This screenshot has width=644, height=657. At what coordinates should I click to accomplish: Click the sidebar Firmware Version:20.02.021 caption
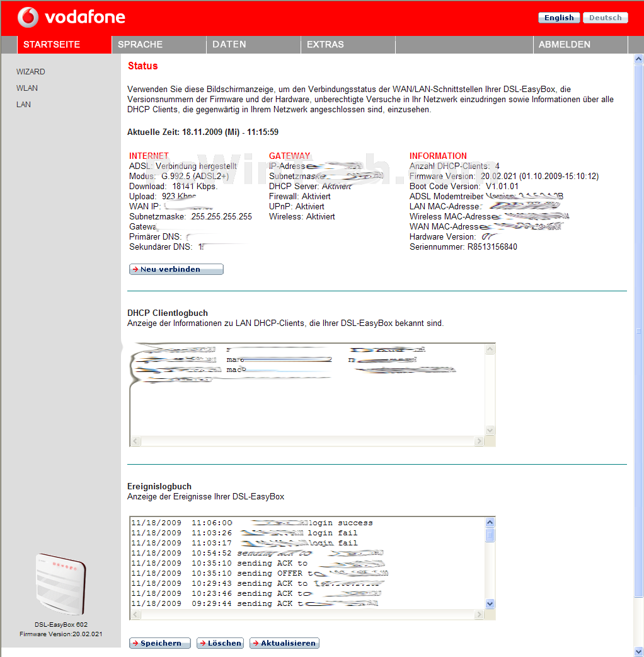coord(61,634)
